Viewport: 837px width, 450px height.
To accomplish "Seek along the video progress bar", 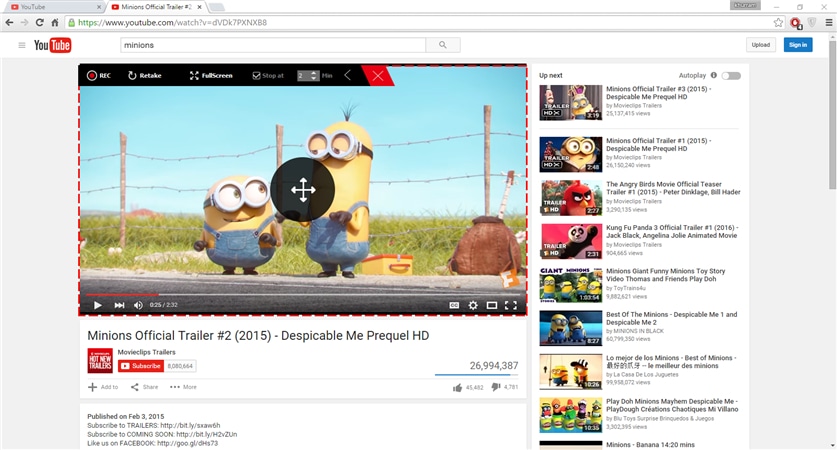I will click(303, 295).
